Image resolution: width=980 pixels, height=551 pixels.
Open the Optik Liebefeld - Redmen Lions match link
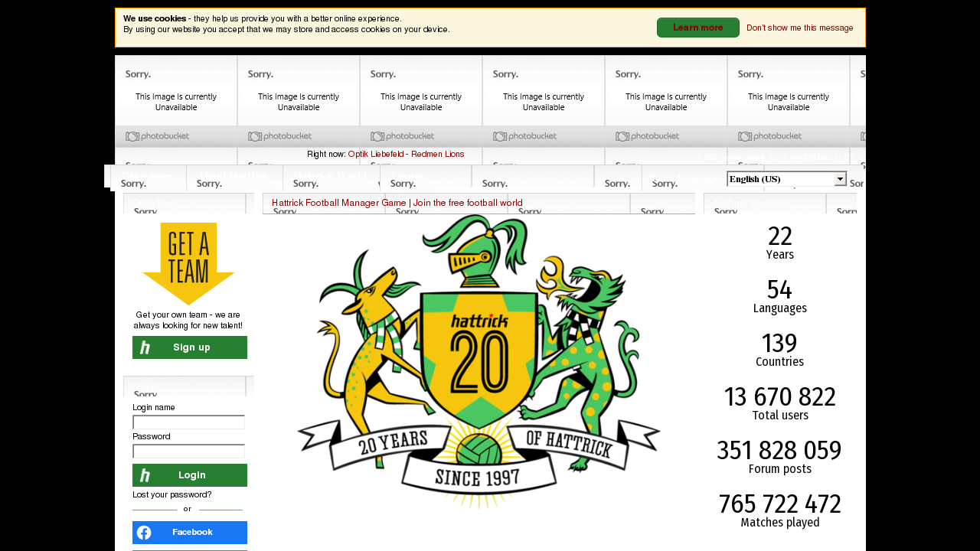(406, 154)
